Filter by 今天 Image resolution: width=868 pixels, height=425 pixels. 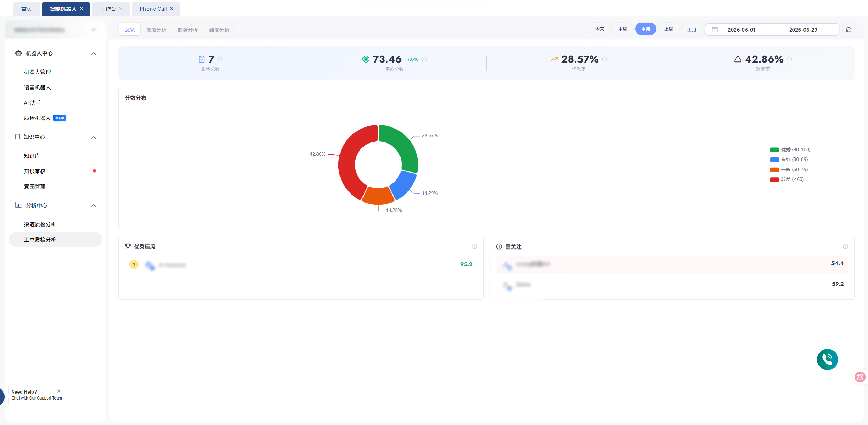click(600, 29)
